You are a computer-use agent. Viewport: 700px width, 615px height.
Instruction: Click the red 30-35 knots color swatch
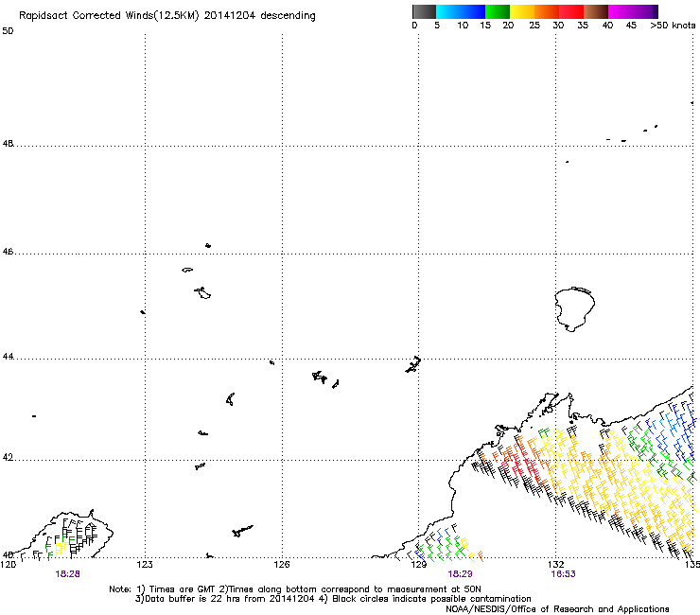[x=571, y=11]
